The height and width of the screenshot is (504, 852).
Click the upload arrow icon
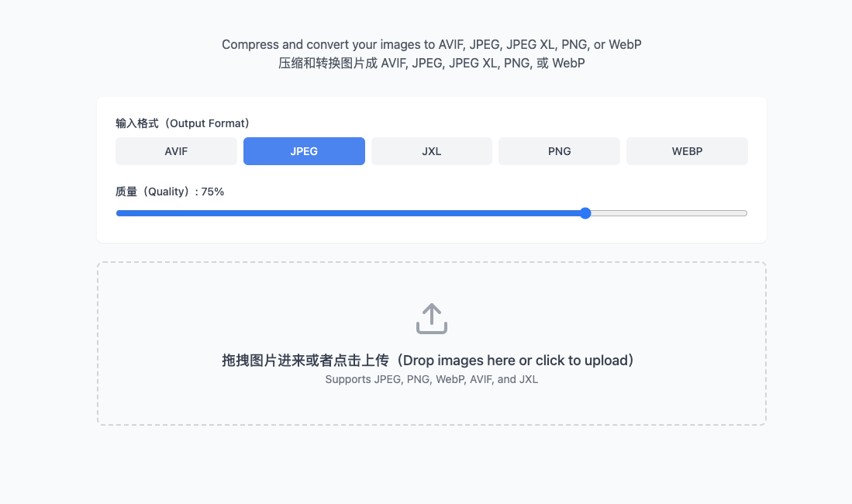point(432,319)
